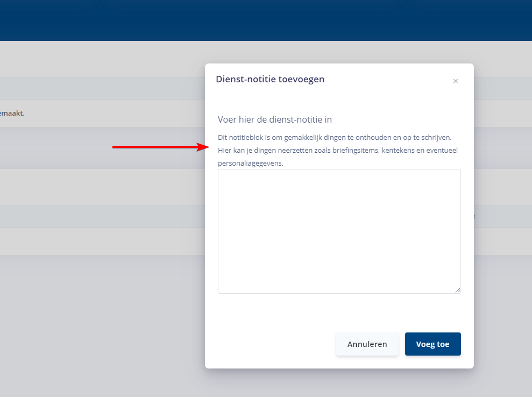Click the sentence starting Dit notitieblok

335,137
